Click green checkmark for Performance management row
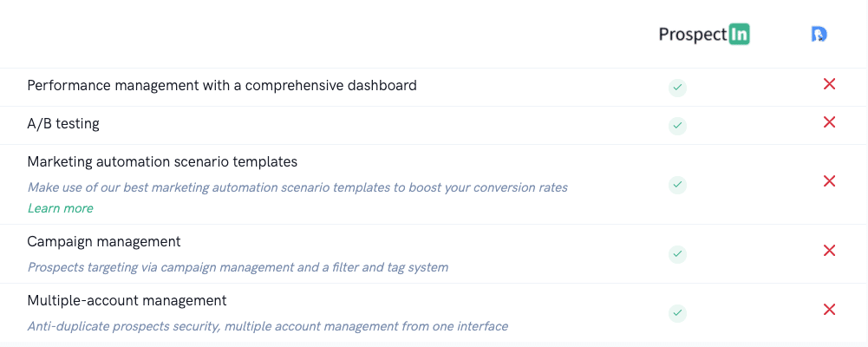The height and width of the screenshot is (347, 868). coord(677,88)
